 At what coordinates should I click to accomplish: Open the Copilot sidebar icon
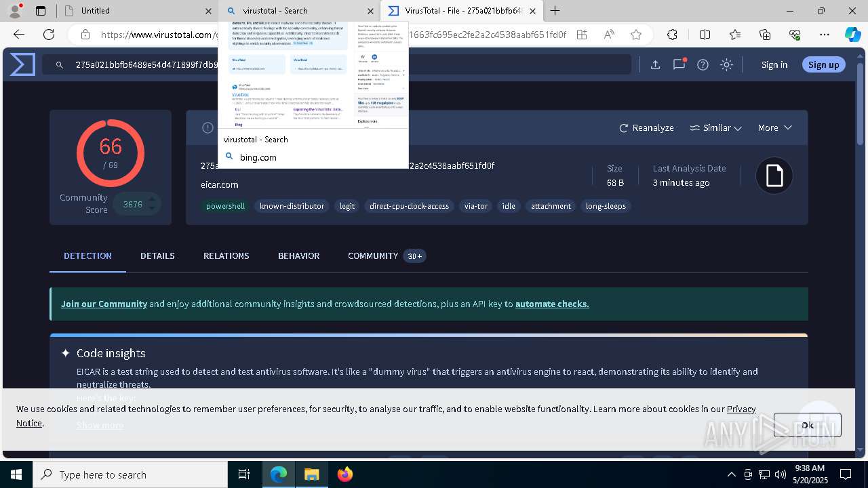coord(852,35)
